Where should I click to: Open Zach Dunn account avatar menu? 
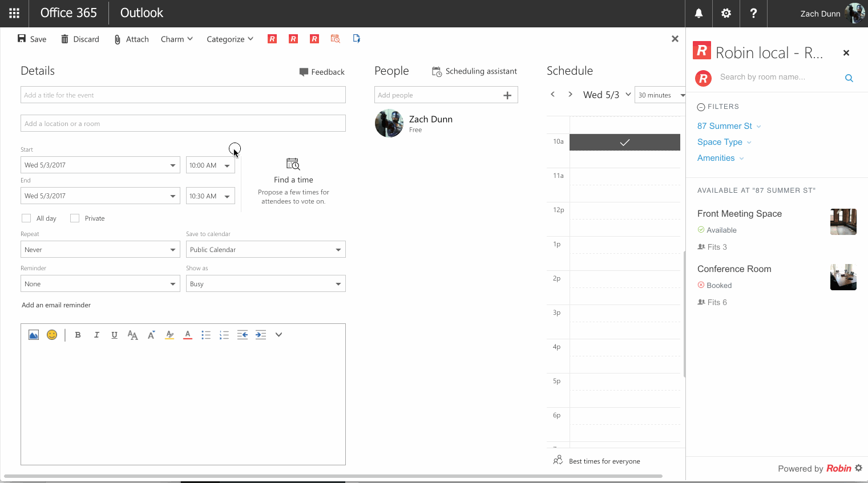[x=854, y=13]
